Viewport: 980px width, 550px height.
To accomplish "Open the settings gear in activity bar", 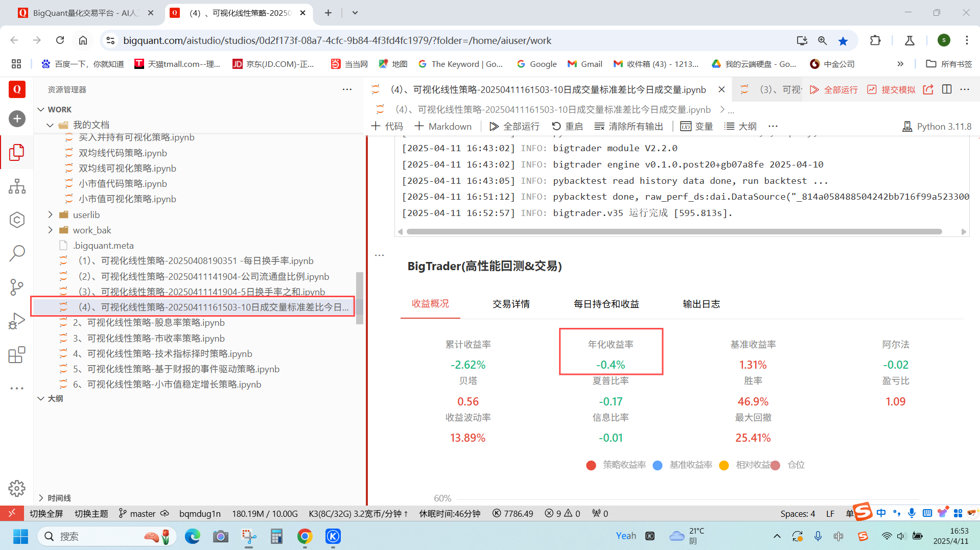I will click(x=17, y=488).
